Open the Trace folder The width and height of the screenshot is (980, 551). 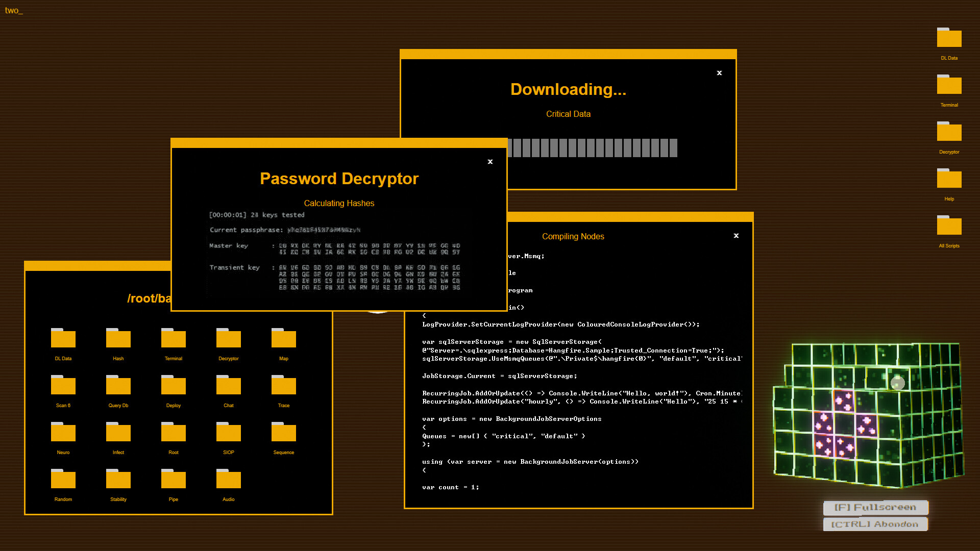[283, 385]
